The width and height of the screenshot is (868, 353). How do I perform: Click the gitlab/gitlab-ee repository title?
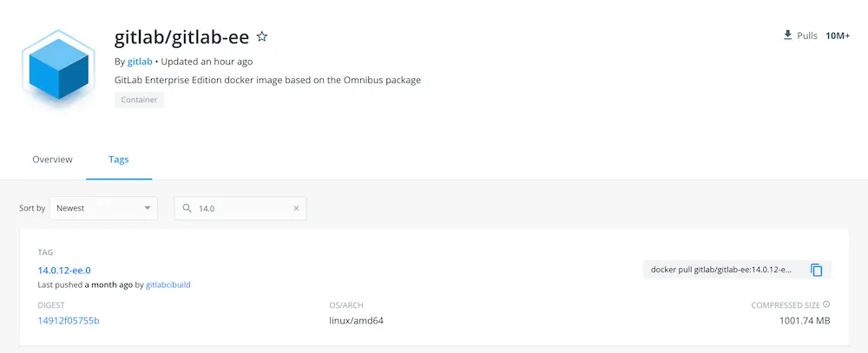pos(181,37)
